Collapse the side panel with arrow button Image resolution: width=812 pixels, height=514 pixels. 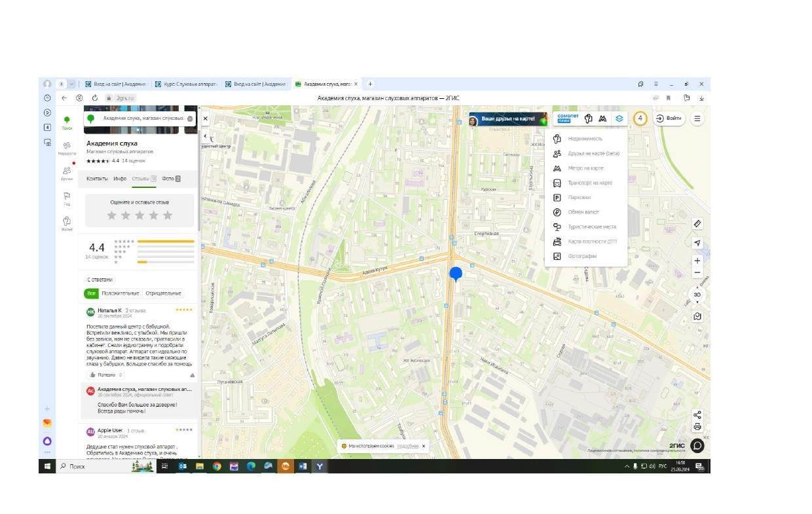pyautogui.click(x=205, y=136)
